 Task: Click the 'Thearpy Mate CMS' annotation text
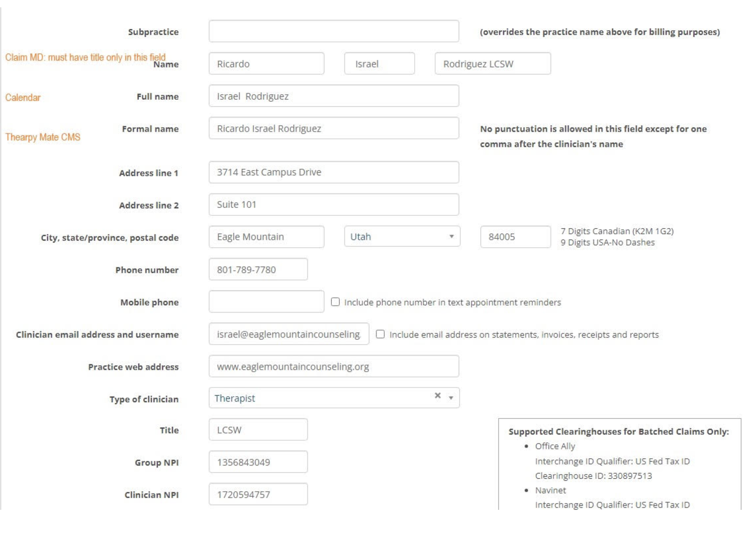pyautogui.click(x=43, y=137)
